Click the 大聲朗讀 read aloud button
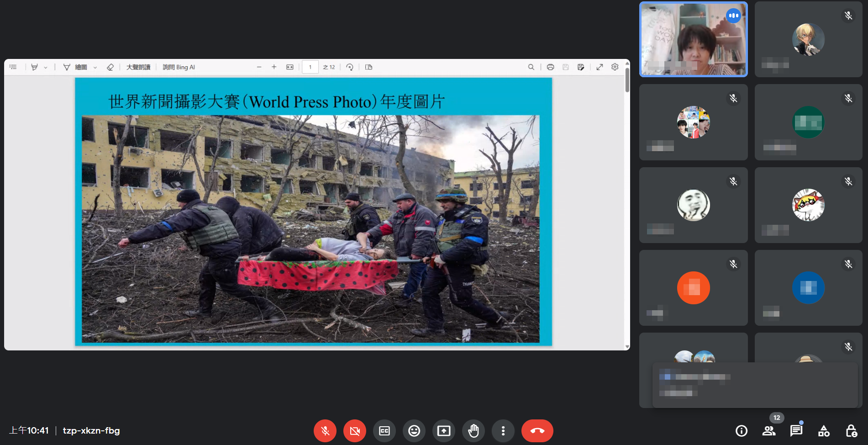 coord(138,67)
